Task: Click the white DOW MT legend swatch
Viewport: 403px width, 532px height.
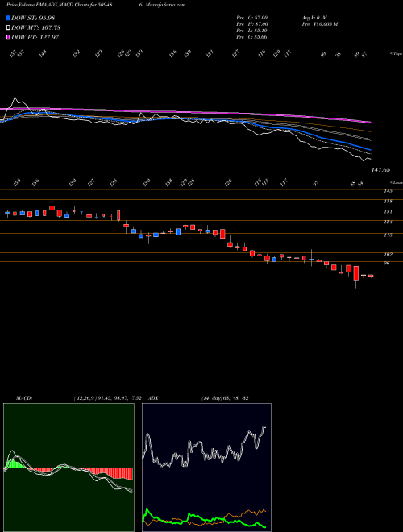Action: click(x=8, y=28)
